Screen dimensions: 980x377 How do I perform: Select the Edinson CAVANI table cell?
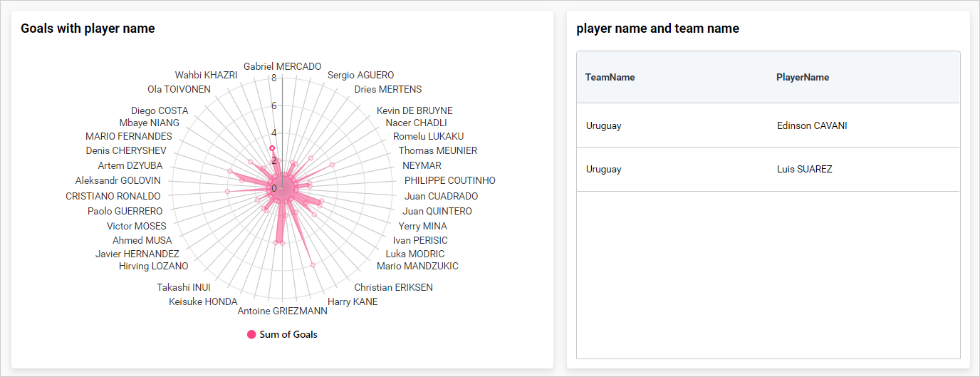pos(812,125)
